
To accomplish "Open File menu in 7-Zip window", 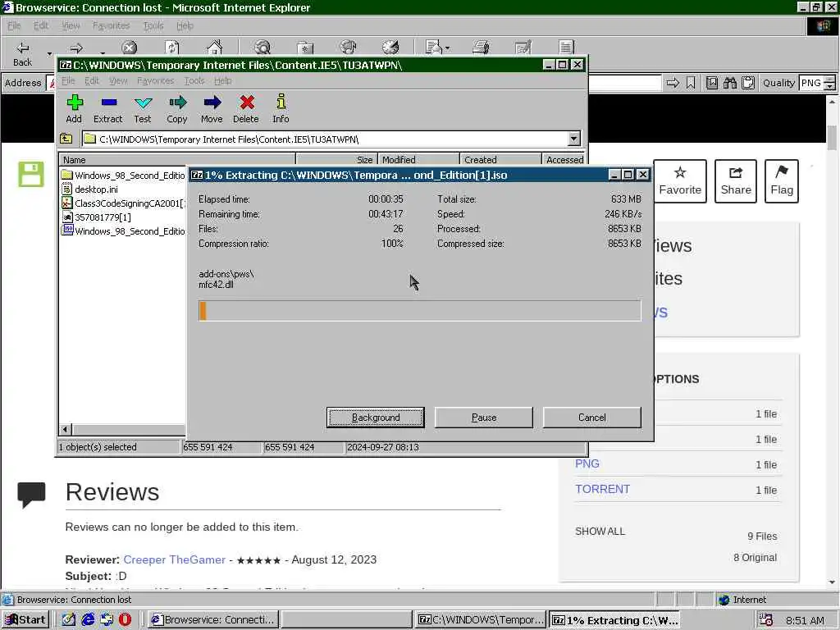I will [69, 81].
